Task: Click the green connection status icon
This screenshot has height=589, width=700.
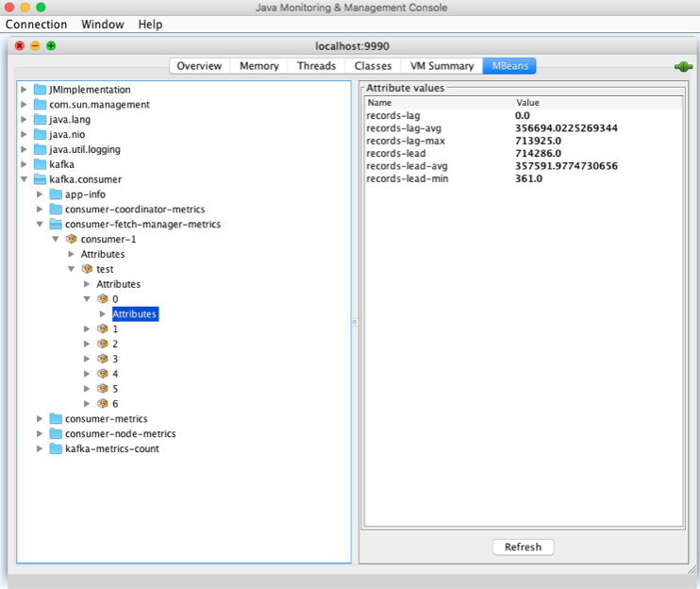Action: coord(683,67)
